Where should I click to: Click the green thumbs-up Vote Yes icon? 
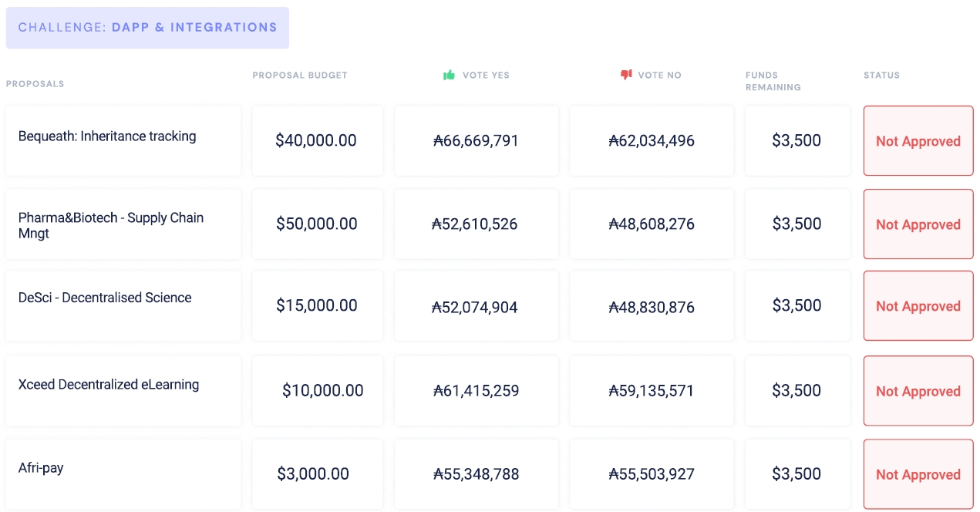click(449, 75)
